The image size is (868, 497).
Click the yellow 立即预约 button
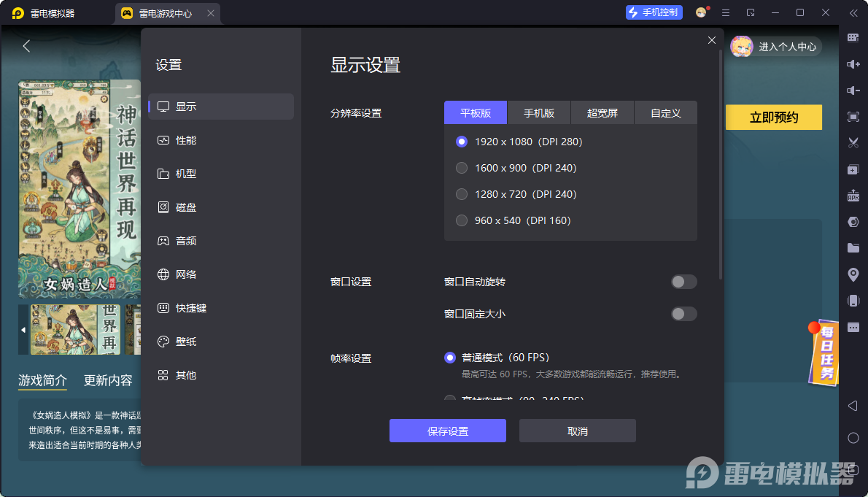tap(774, 117)
